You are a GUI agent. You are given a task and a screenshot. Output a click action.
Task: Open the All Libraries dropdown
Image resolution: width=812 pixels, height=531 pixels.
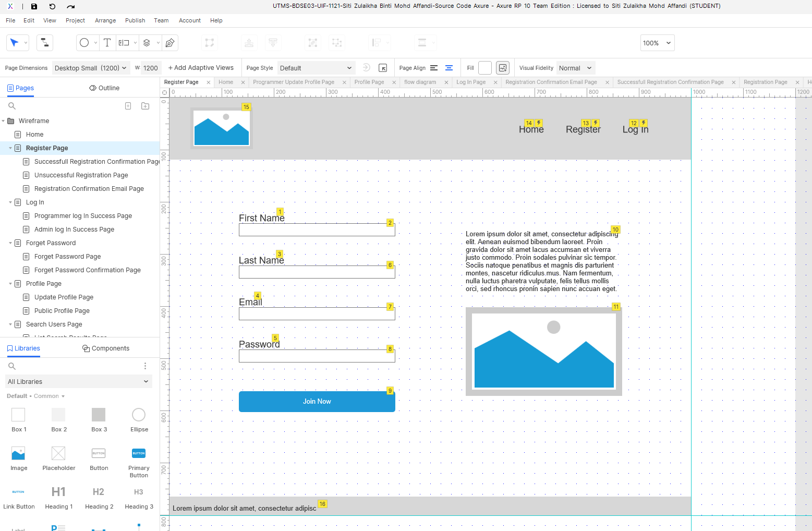pos(79,381)
